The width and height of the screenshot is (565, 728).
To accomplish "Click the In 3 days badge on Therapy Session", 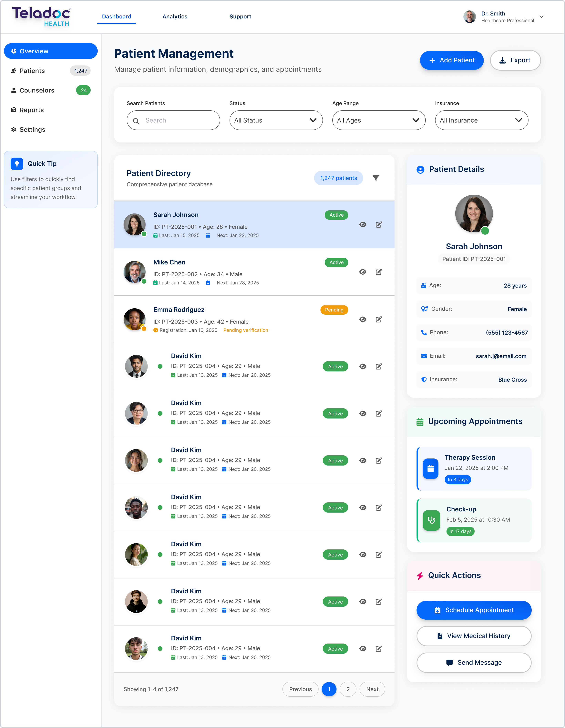I will [x=458, y=480].
